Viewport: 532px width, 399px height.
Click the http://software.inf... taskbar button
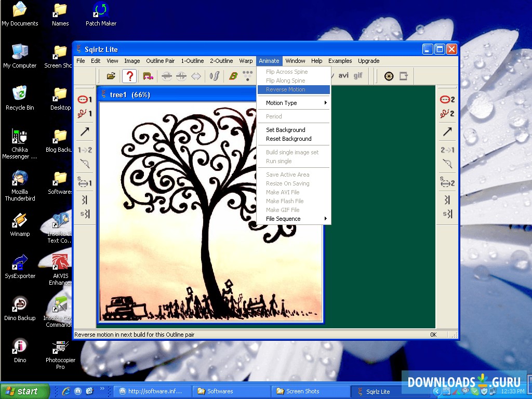[x=152, y=391]
